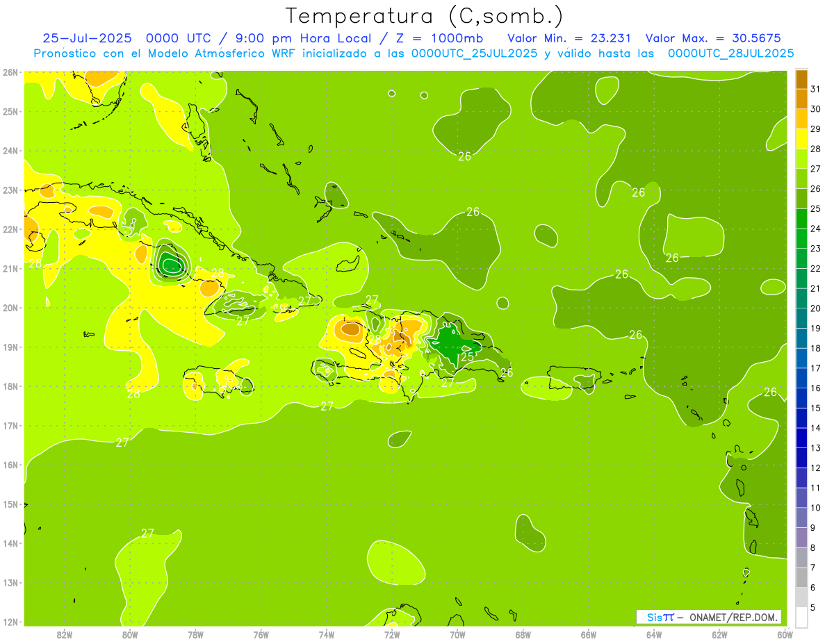Click the title 'Temperatura (C,somb.)'
This screenshot has width=834, height=644.
(x=424, y=16)
